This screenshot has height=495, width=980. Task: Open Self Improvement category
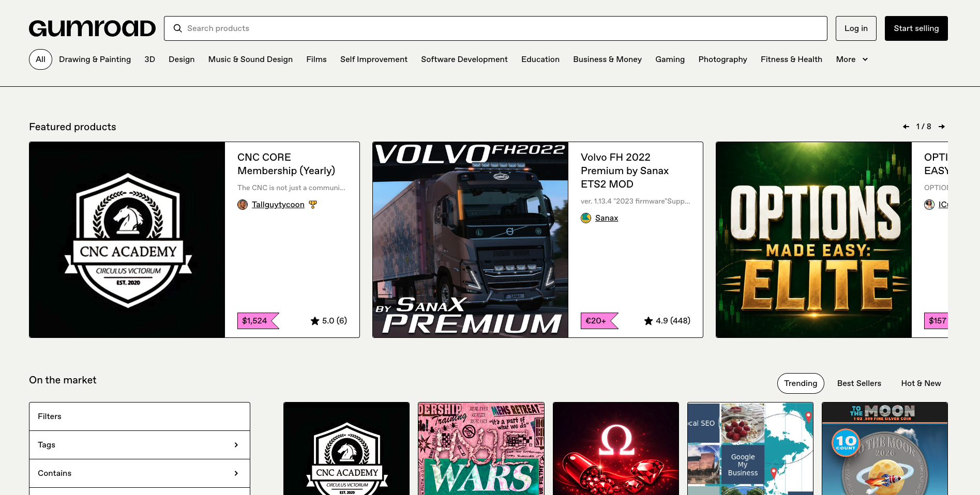pyautogui.click(x=374, y=59)
